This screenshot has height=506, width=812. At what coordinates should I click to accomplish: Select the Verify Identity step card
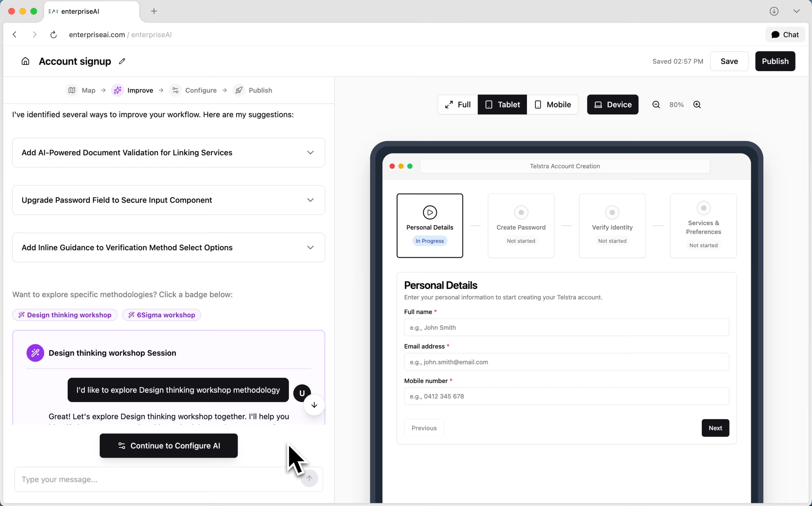pos(613,226)
